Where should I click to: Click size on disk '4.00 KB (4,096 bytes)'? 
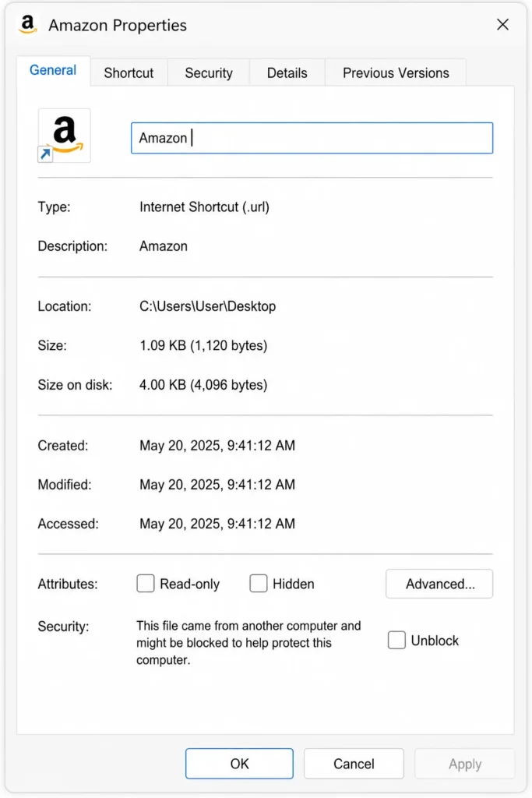pyautogui.click(x=203, y=384)
